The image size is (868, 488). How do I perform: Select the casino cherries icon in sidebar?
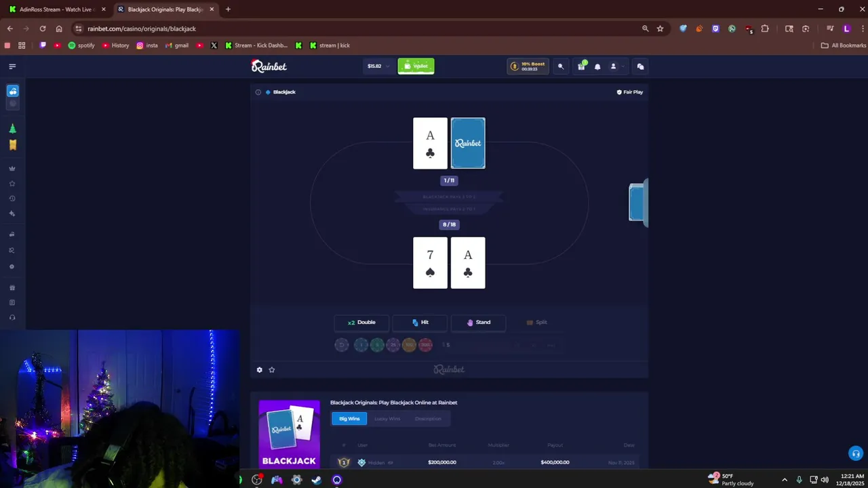click(13, 91)
